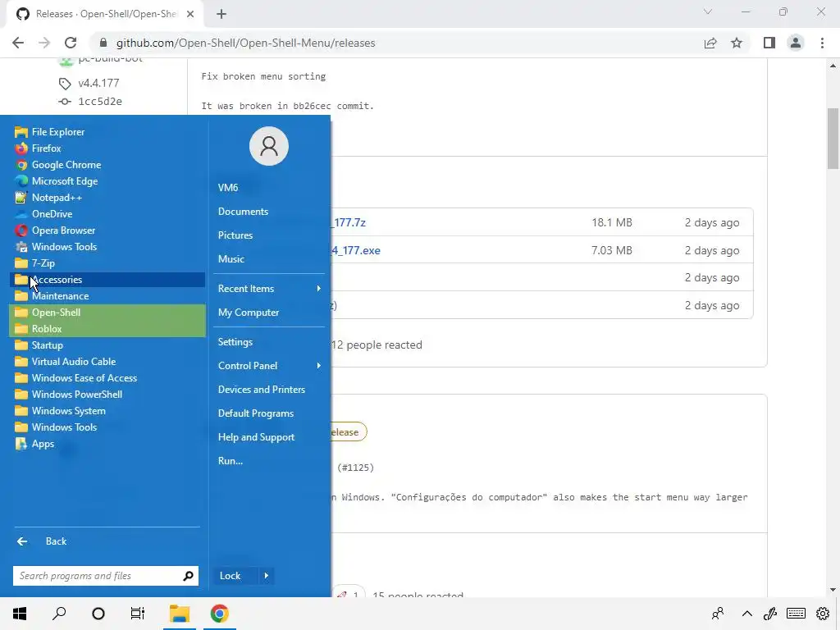Open a new browser tab
The width and height of the screenshot is (840, 630).
click(221, 14)
